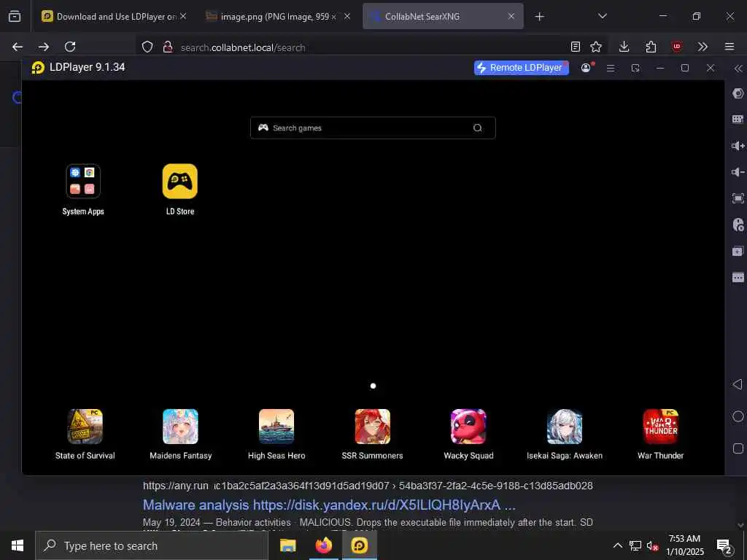747x560 pixels.
Task: Reload the current page
Action: [x=70, y=47]
